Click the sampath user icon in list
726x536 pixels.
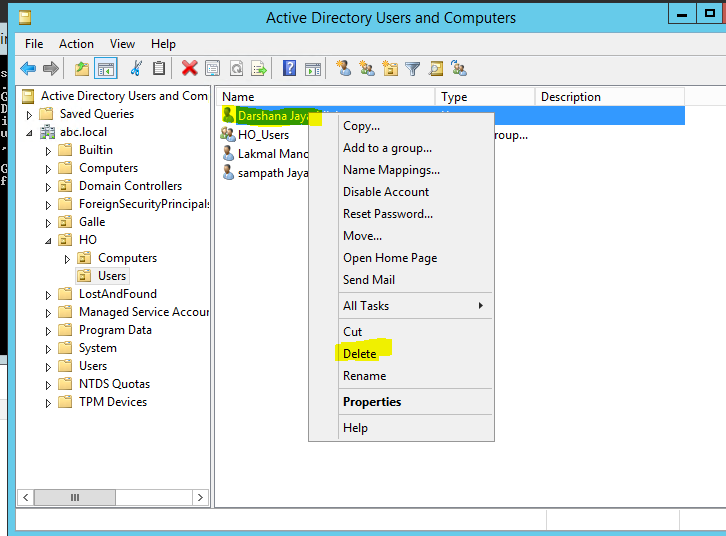click(228, 172)
